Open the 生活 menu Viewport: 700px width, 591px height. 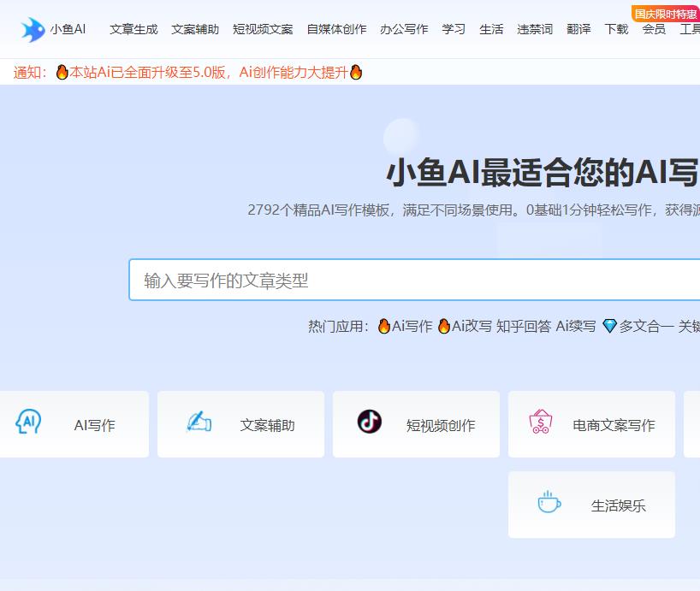(491, 29)
